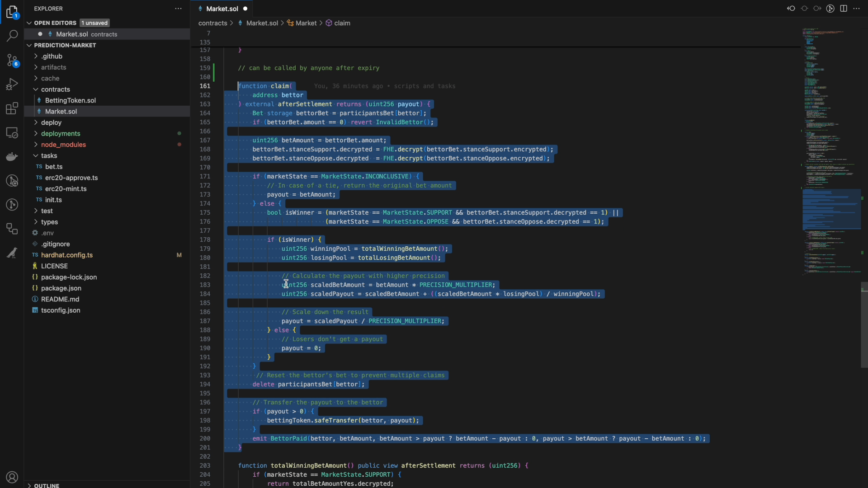Open the Accounts icon in activity bar
Image resolution: width=868 pixels, height=488 pixels.
click(x=12, y=477)
